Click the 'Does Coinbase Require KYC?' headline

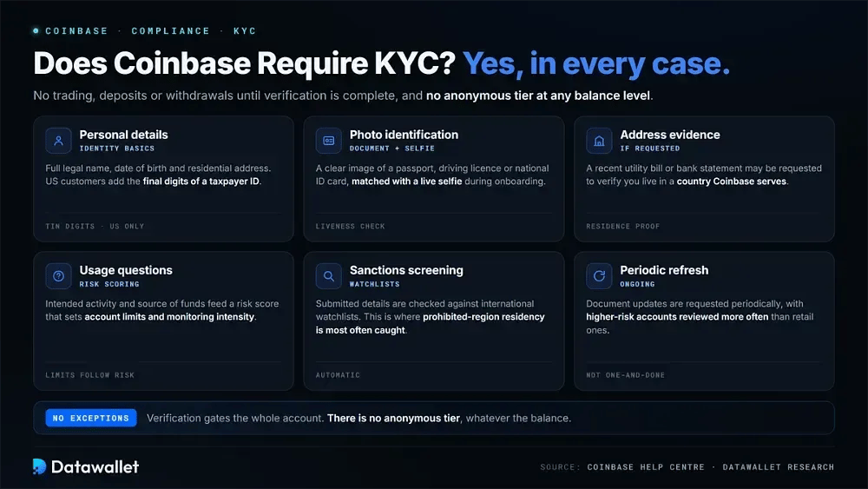(244, 63)
